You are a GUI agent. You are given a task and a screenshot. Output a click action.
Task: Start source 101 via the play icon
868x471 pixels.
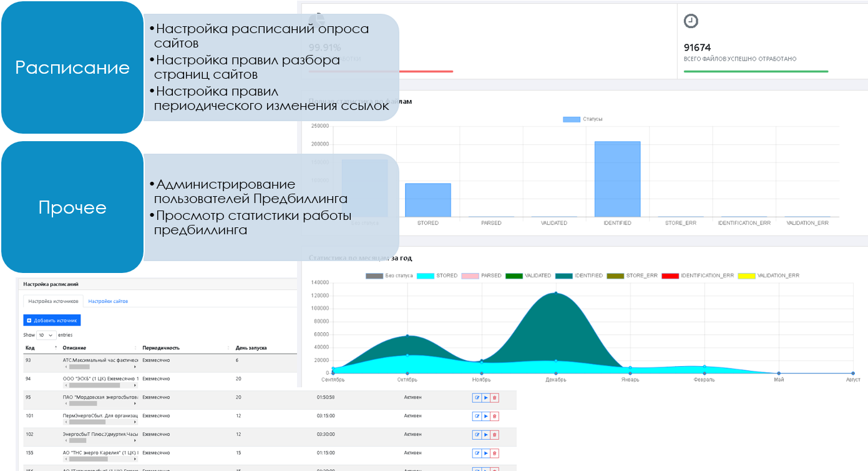coord(486,416)
